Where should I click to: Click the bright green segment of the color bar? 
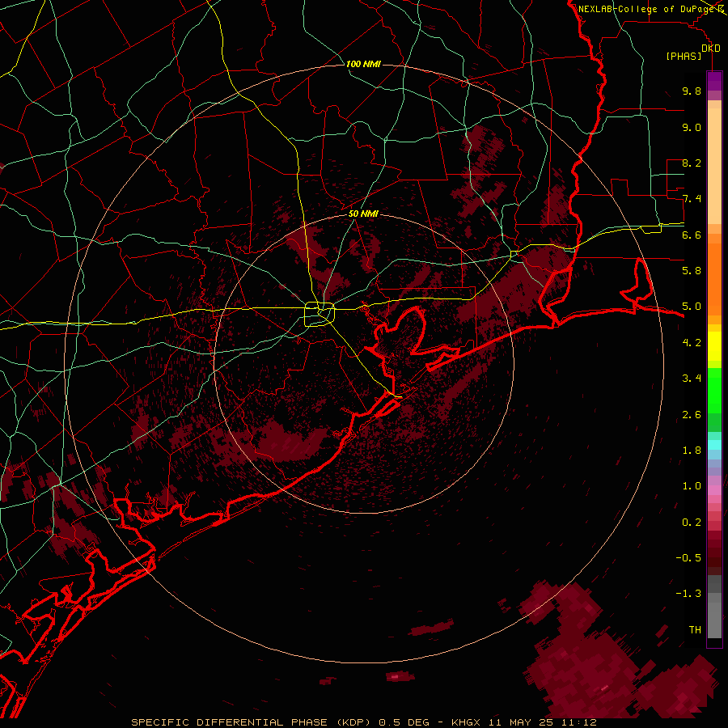[x=714, y=391]
